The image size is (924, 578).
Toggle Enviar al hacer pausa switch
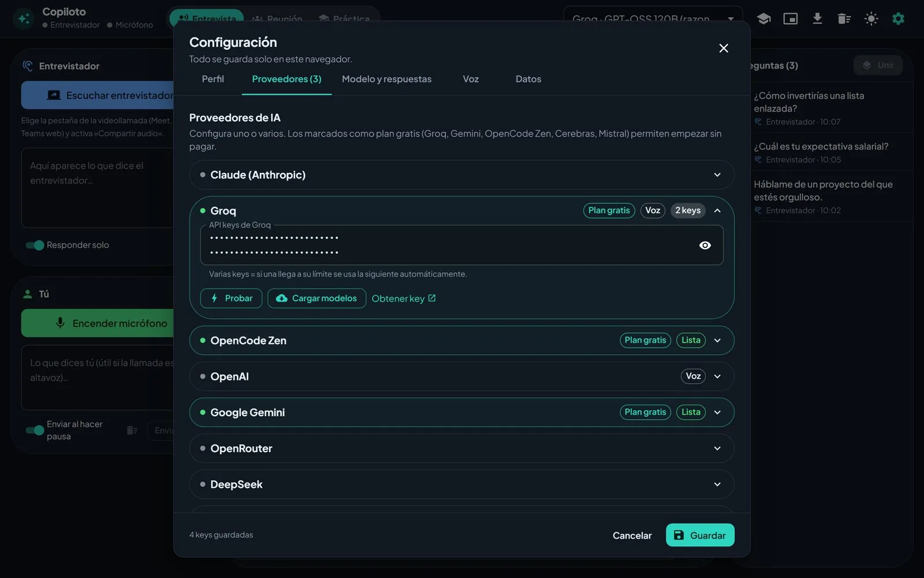[35, 430]
